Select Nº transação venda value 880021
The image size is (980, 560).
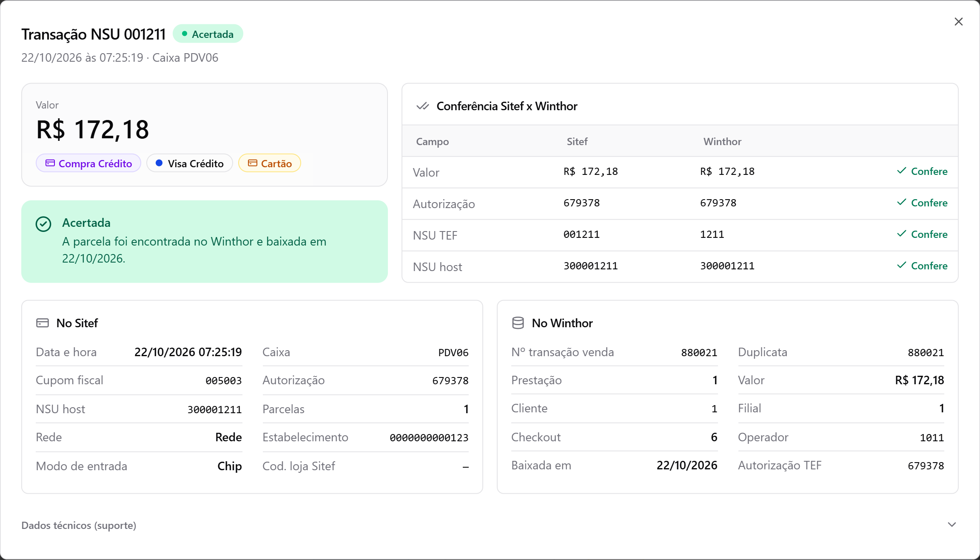pyautogui.click(x=699, y=353)
